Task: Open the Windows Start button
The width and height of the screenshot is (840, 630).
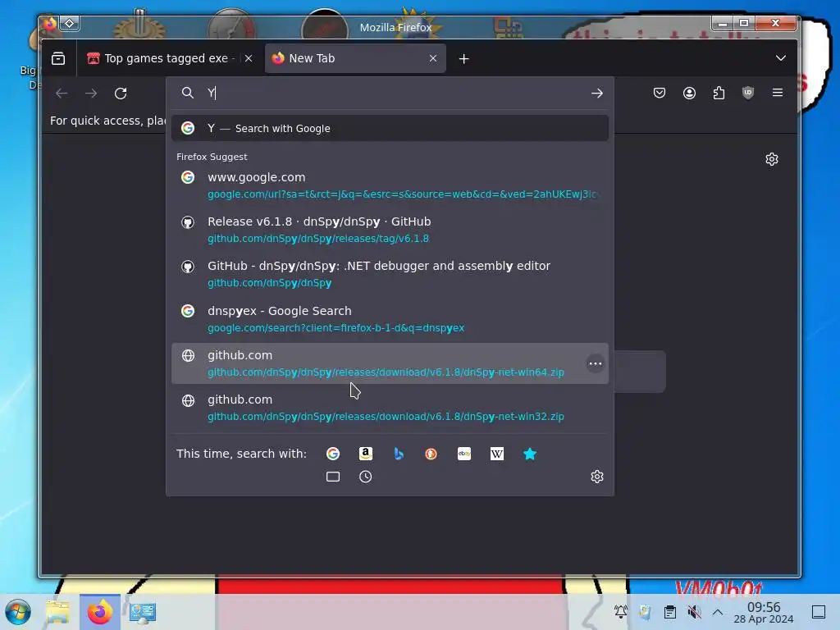Action: pos(18,612)
